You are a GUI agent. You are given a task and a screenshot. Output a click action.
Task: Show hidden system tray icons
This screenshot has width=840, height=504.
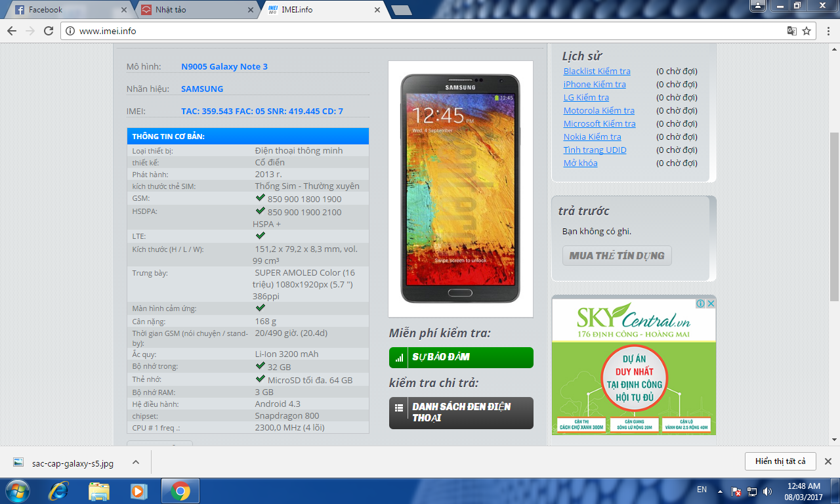[x=721, y=492]
